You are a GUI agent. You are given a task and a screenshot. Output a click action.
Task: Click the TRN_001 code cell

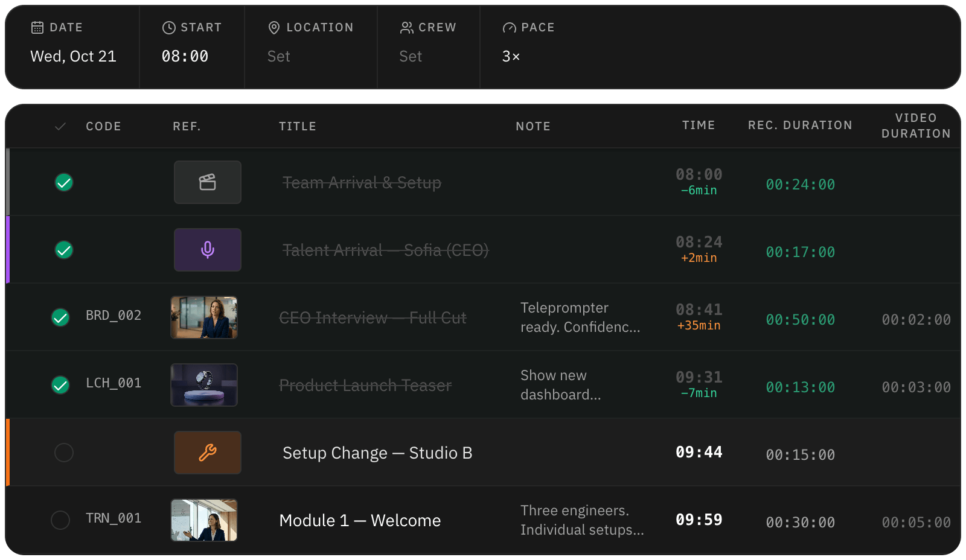coord(114,518)
